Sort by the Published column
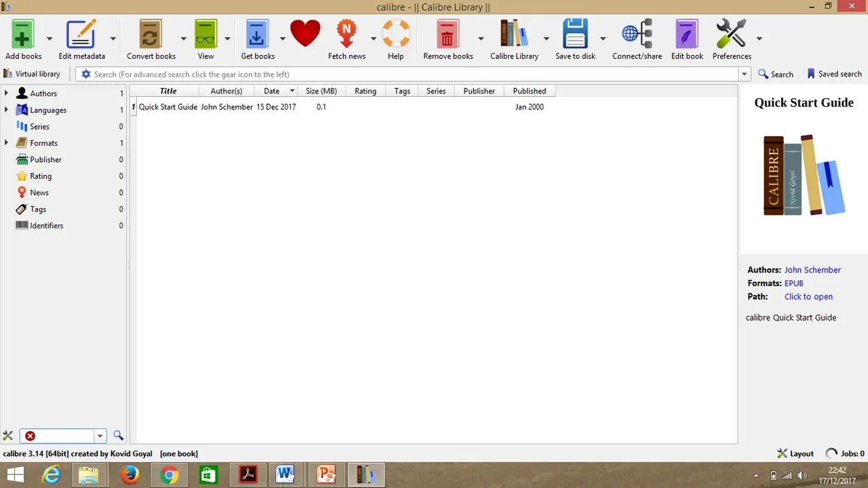The image size is (868, 488). tap(530, 91)
